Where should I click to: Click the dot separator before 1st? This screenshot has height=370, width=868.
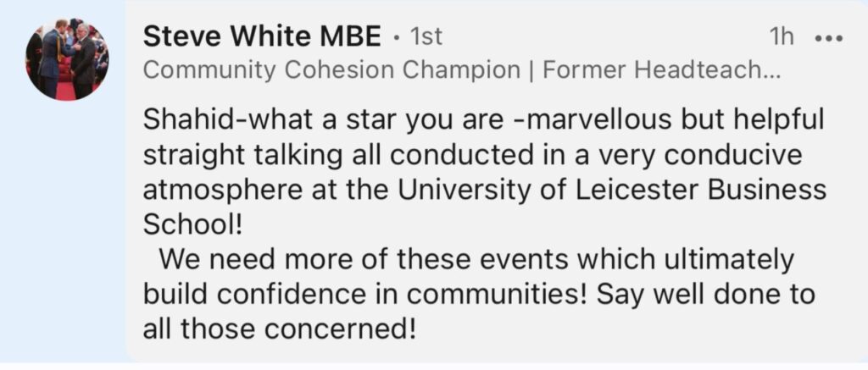click(x=397, y=37)
